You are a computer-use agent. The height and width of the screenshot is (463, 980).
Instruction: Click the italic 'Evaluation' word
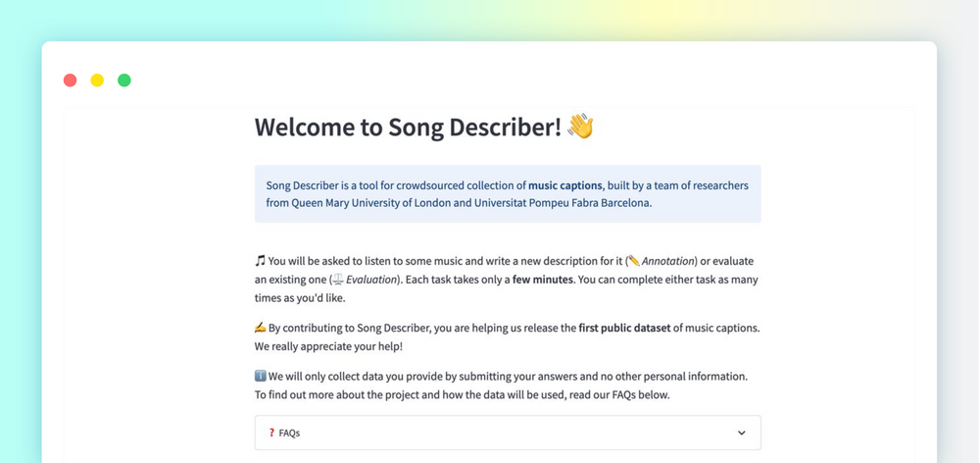[371, 280]
